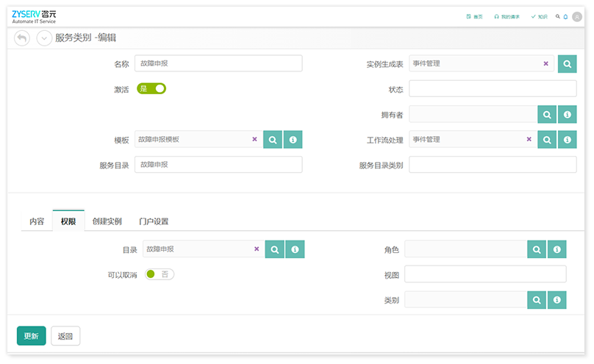Toggle the 可以取消 switch
The width and height of the screenshot is (594, 364).
(x=160, y=274)
